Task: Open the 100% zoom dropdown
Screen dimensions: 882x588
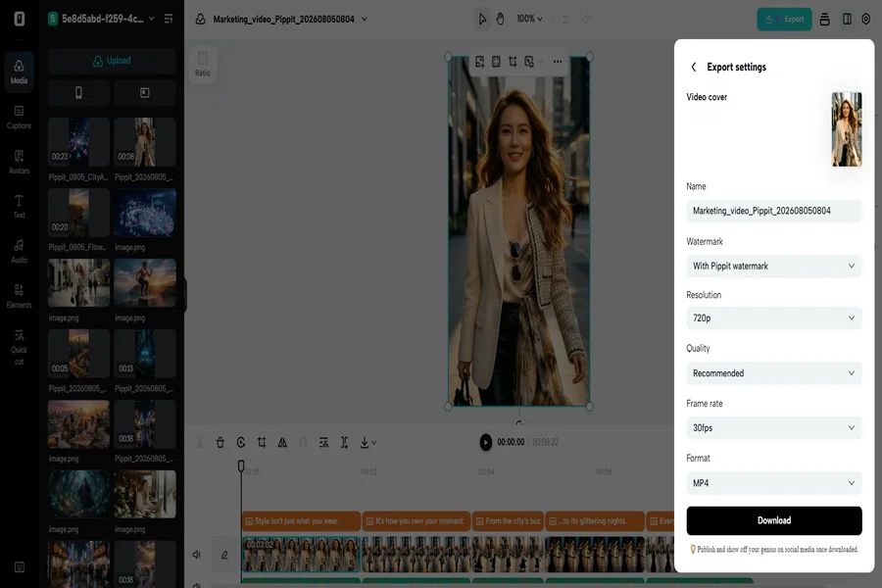Action: pyautogui.click(x=529, y=20)
